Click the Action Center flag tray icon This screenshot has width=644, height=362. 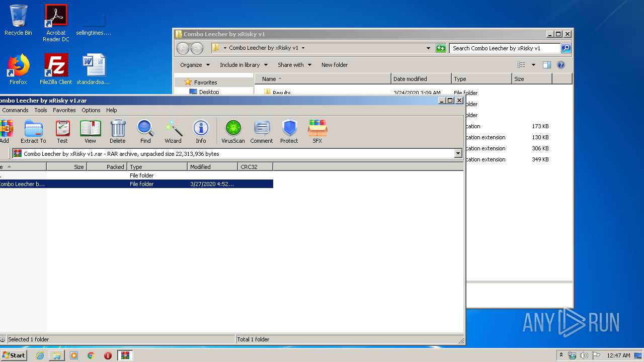(596, 355)
